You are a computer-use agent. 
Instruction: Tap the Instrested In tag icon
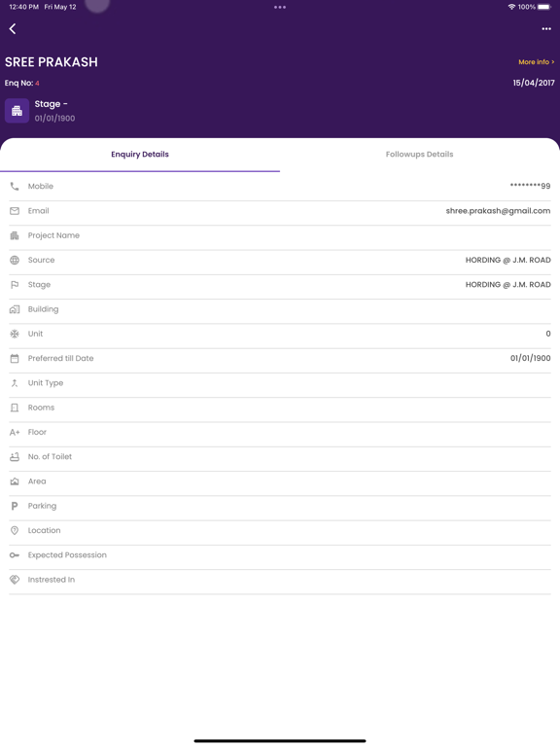15,580
